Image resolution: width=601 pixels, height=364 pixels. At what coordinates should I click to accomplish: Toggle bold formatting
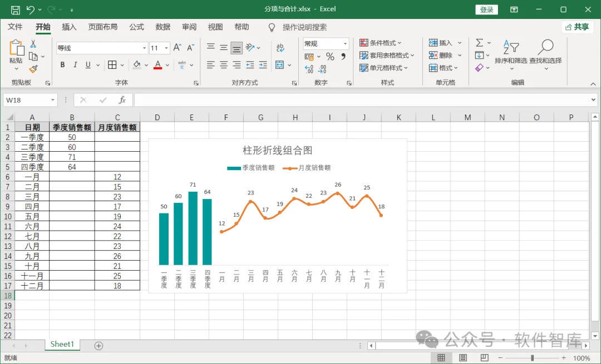[x=62, y=64]
